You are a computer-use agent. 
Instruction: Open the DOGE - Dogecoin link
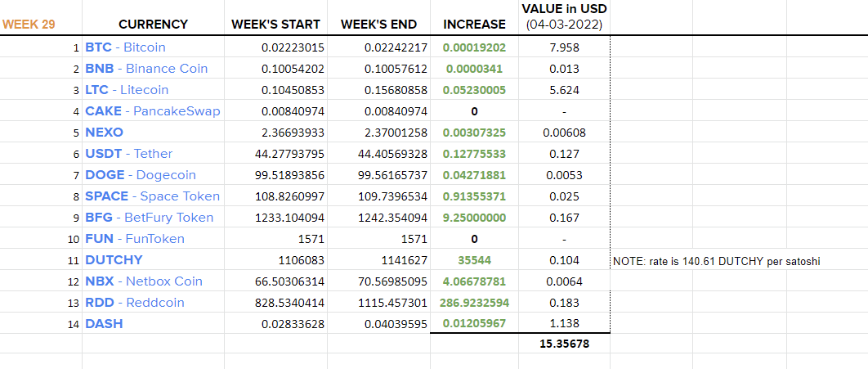click(141, 175)
